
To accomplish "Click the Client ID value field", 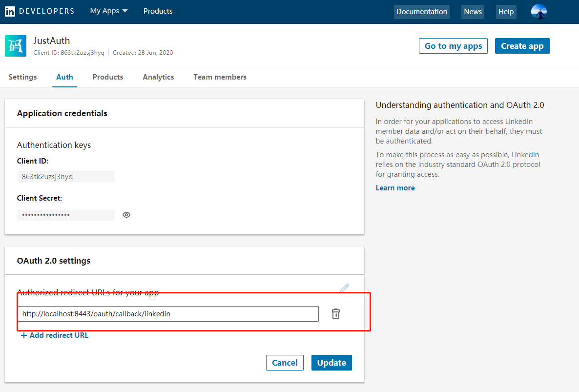I will click(66, 176).
